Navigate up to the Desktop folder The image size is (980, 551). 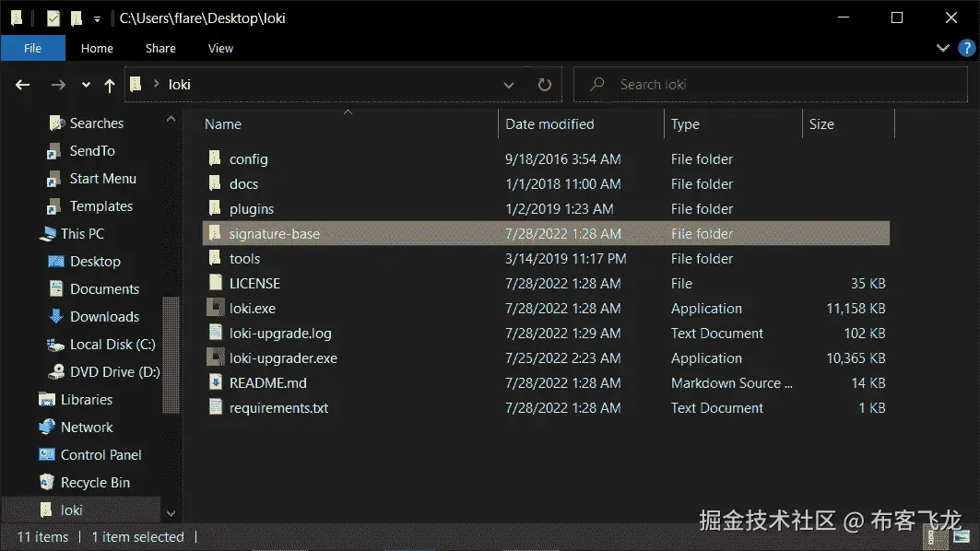(x=109, y=84)
